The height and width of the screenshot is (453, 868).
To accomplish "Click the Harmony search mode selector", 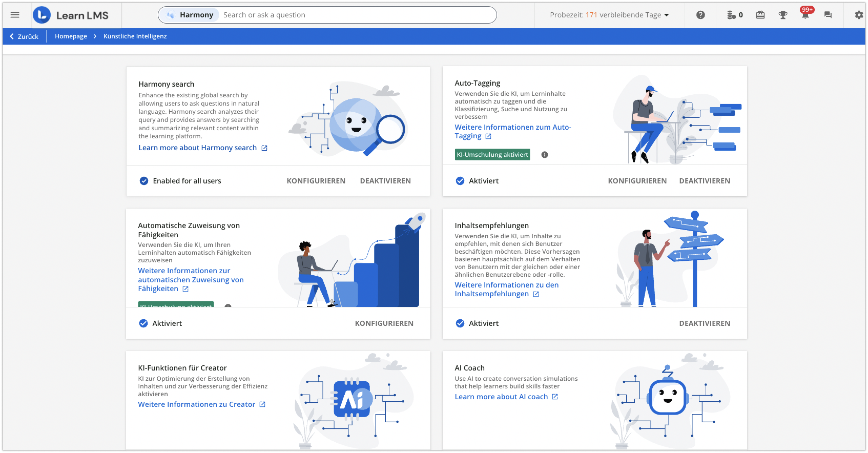I will 191,15.
